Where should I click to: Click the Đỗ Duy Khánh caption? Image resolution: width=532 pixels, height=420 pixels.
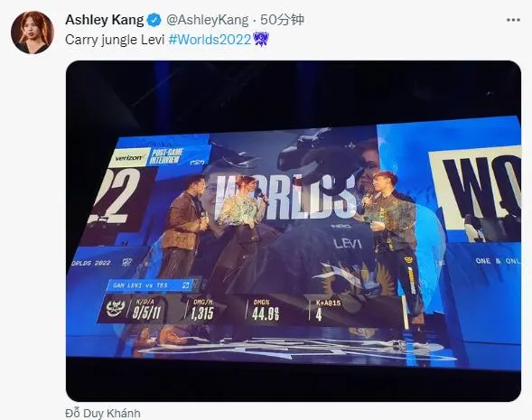pyautogui.click(x=102, y=413)
